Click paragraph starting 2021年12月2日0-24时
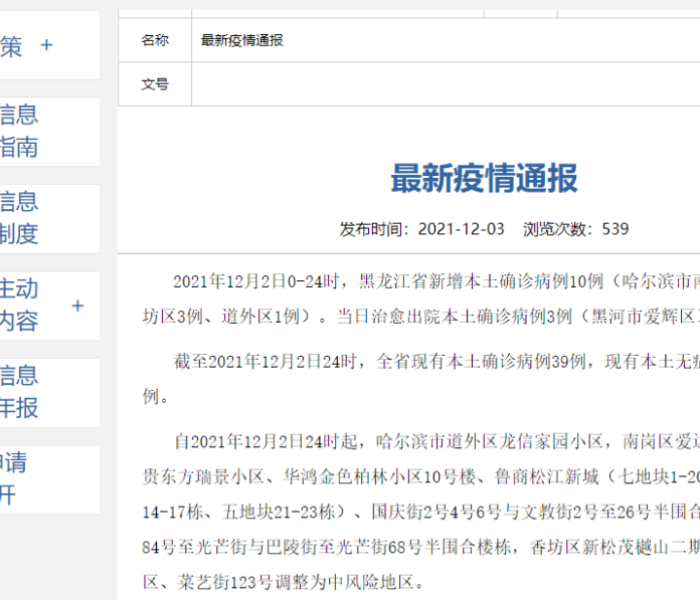This screenshot has width=700, height=600. coord(420,281)
